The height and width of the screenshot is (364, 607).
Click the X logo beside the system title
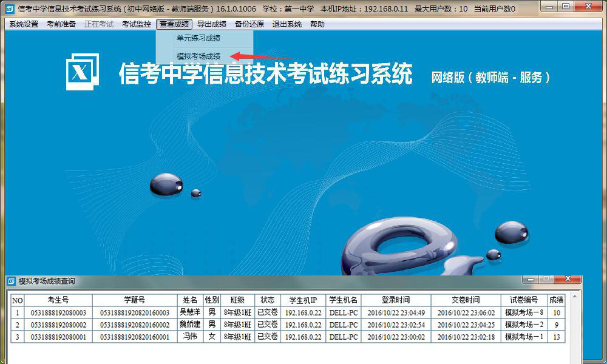coord(81,72)
